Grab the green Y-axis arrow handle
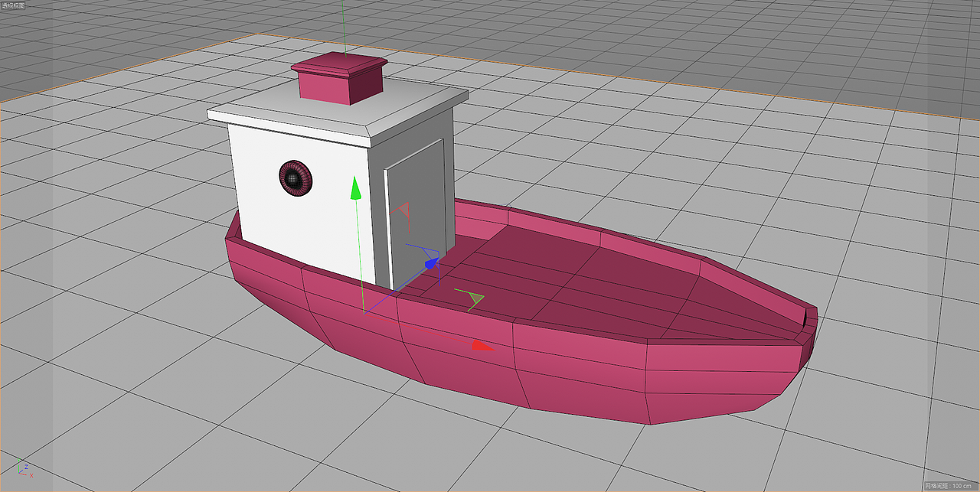Image resolution: width=980 pixels, height=492 pixels. 354,187
